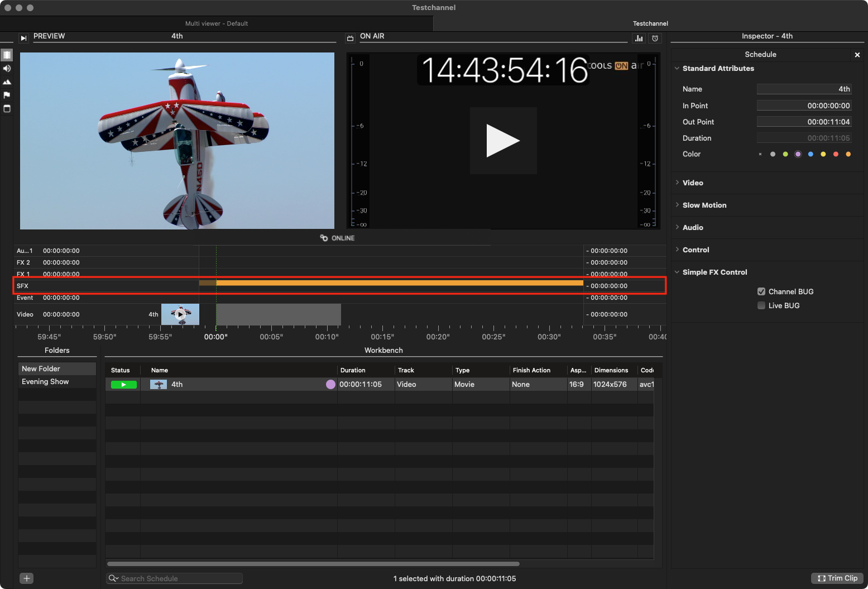Screen dimensions: 868x589
Task: Click the preview video of the biplane
Action: 177,141
